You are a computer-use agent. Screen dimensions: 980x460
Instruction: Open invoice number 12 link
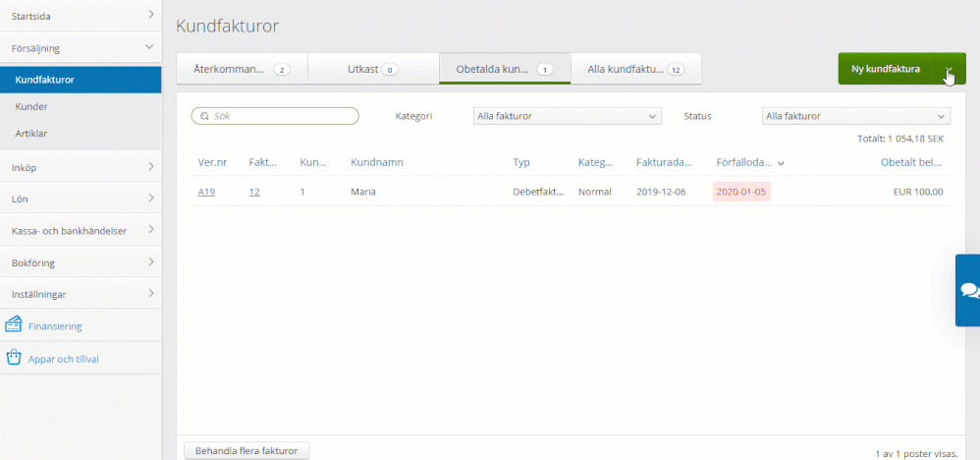point(254,192)
